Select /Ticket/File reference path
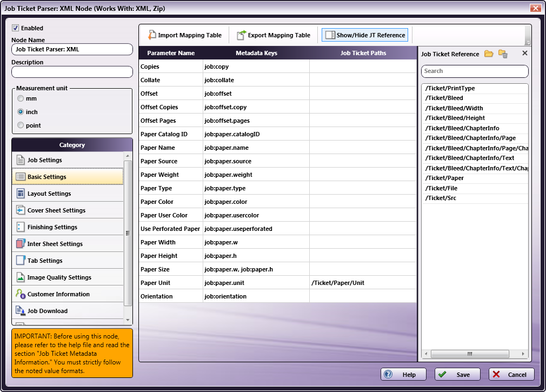The height and width of the screenshot is (392, 546). pos(475,188)
